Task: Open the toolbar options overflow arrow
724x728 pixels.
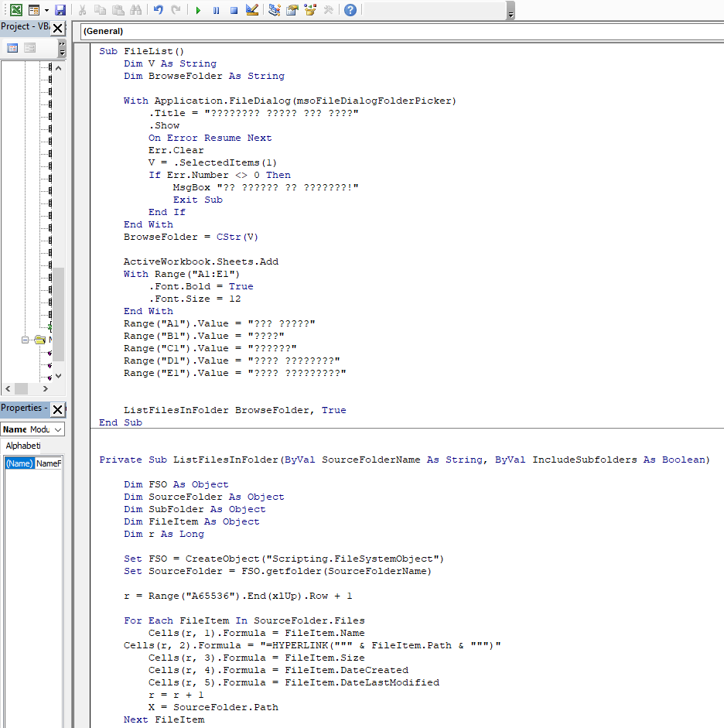Action: [511, 11]
